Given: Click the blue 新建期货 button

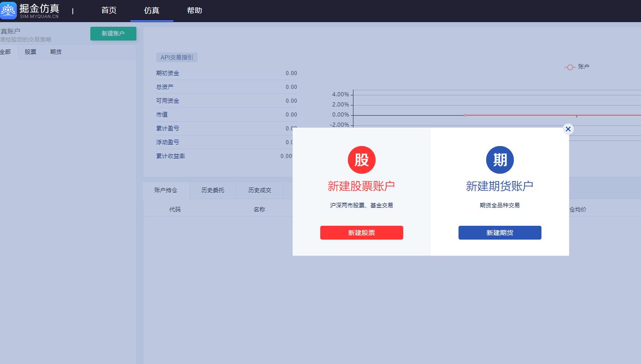Looking at the screenshot, I should point(500,233).
